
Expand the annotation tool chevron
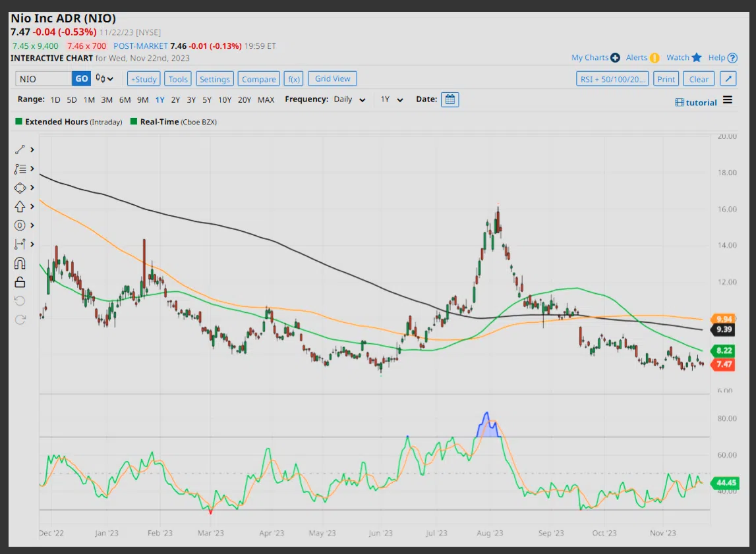click(x=32, y=169)
